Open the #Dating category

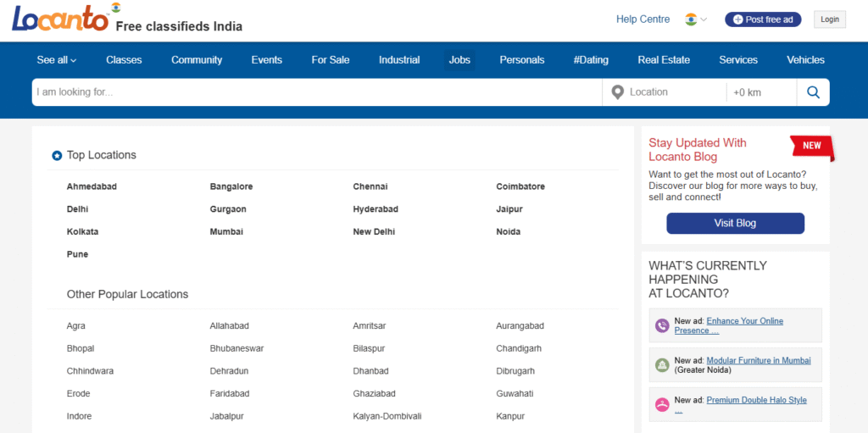(591, 60)
